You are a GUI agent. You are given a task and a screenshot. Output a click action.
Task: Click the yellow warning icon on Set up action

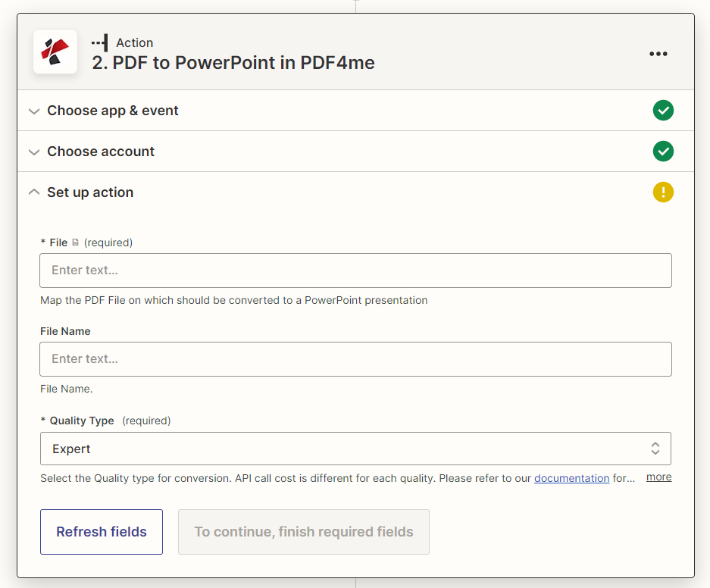(663, 192)
